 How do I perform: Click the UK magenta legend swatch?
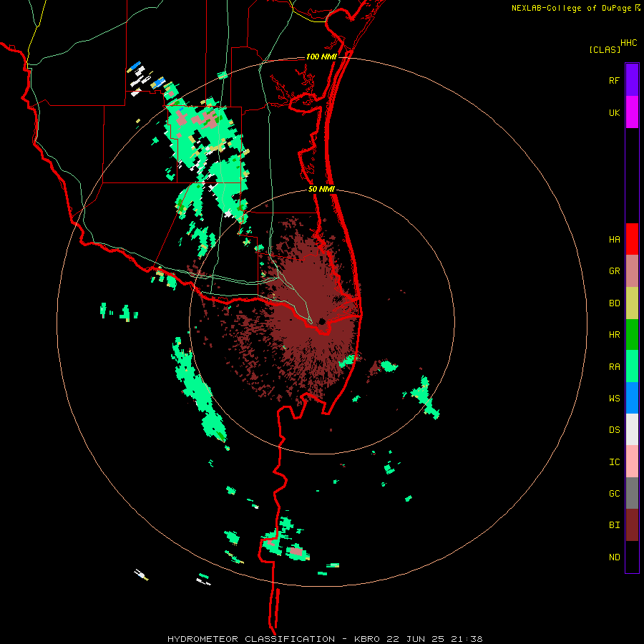click(632, 112)
